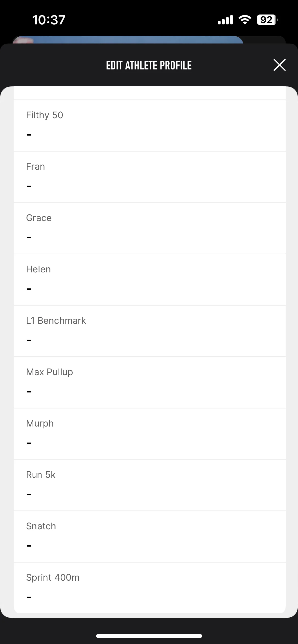298x644 pixels.
Task: Edit the Grace benchmark value
Action: click(150, 228)
